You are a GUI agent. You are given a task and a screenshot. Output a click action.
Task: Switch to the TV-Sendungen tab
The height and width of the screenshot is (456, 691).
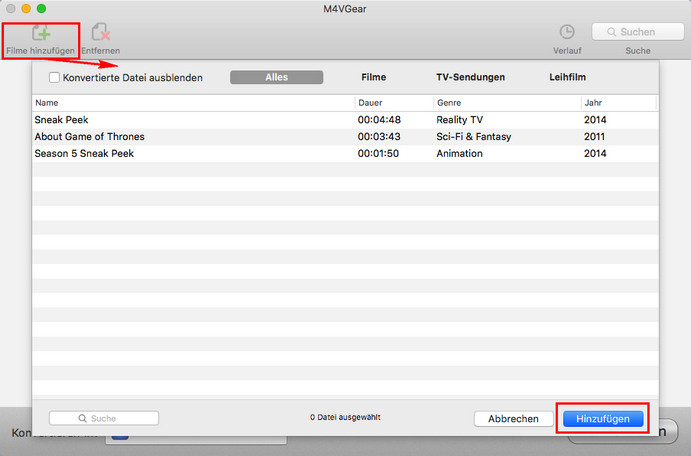pyautogui.click(x=470, y=77)
